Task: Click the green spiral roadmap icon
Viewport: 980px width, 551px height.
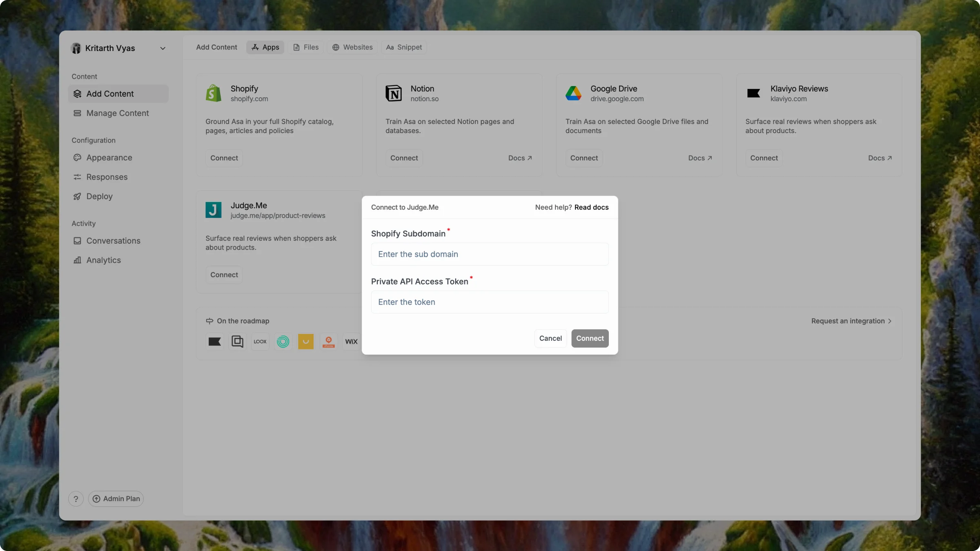Action: pos(283,342)
